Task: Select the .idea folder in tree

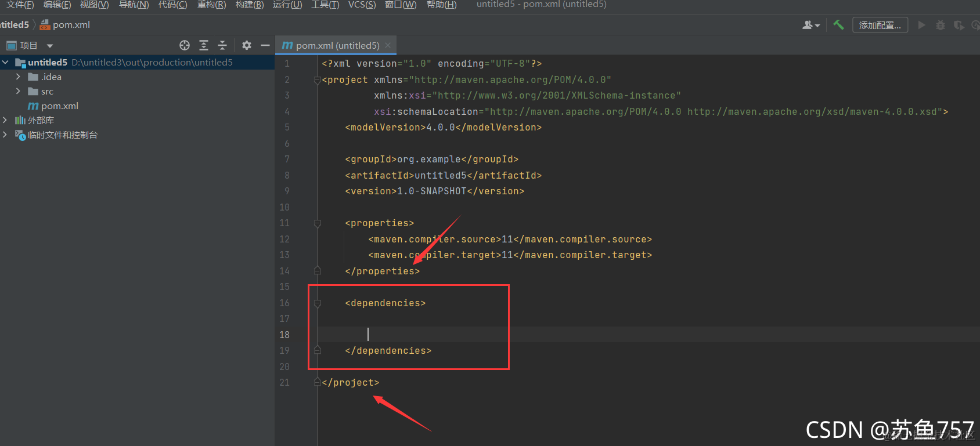Action: [51, 77]
